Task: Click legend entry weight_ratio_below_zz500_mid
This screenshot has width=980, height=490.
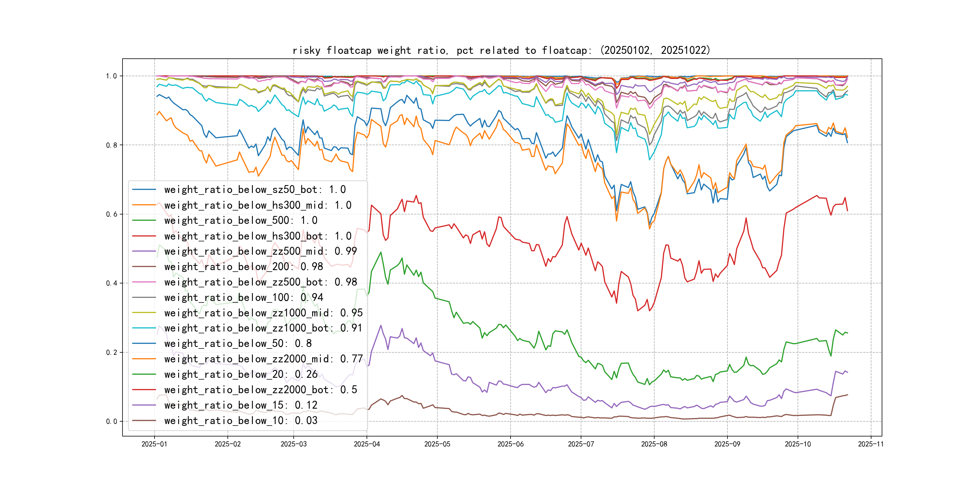Action: click(260, 251)
